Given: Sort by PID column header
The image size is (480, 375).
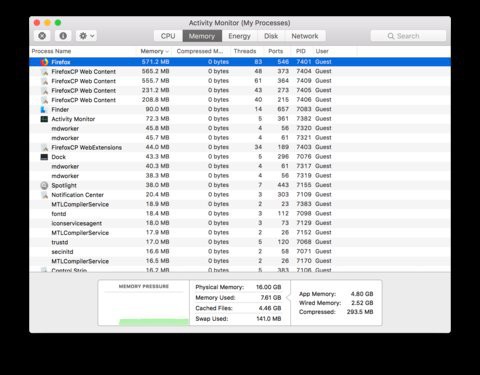Looking at the screenshot, I should 301,51.
